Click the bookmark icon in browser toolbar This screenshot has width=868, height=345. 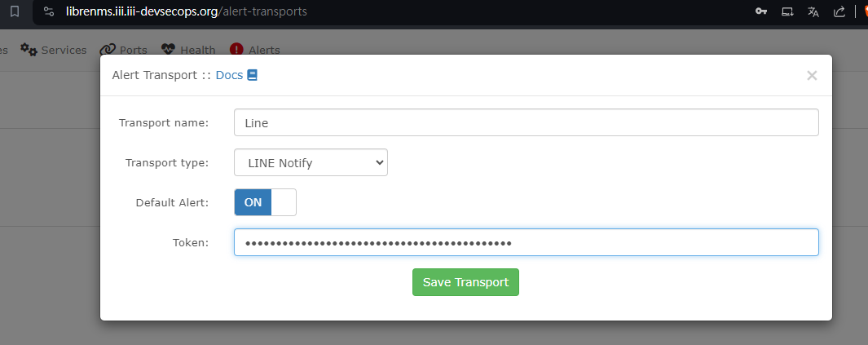tap(15, 11)
